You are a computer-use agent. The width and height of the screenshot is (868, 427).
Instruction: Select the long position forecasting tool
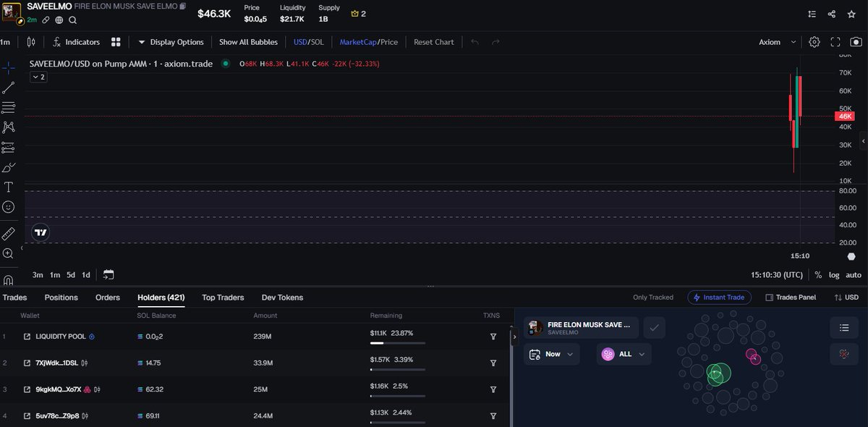[9, 147]
